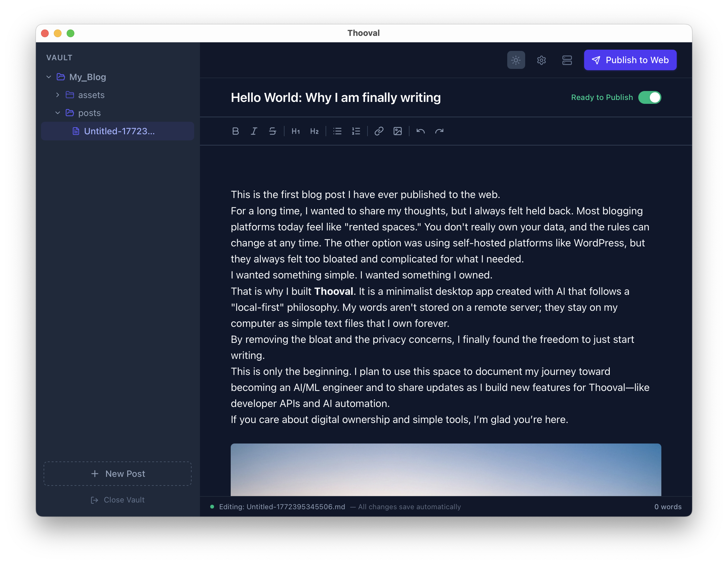
Task: Toggle bold formatting in toolbar
Action: (235, 131)
